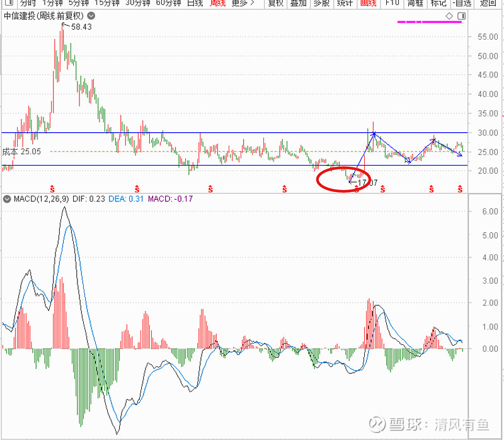
Task: Click the diamond icon at the chart's top right
Action: click(449, 16)
